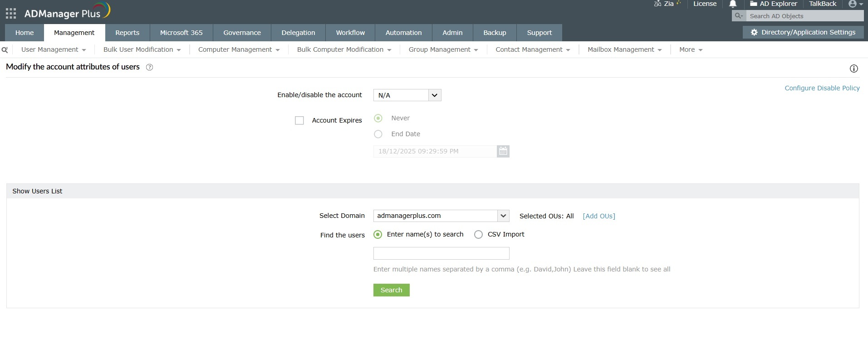The height and width of the screenshot is (345, 868).
Task: Tick the Account Expires checkbox
Action: [x=299, y=120]
